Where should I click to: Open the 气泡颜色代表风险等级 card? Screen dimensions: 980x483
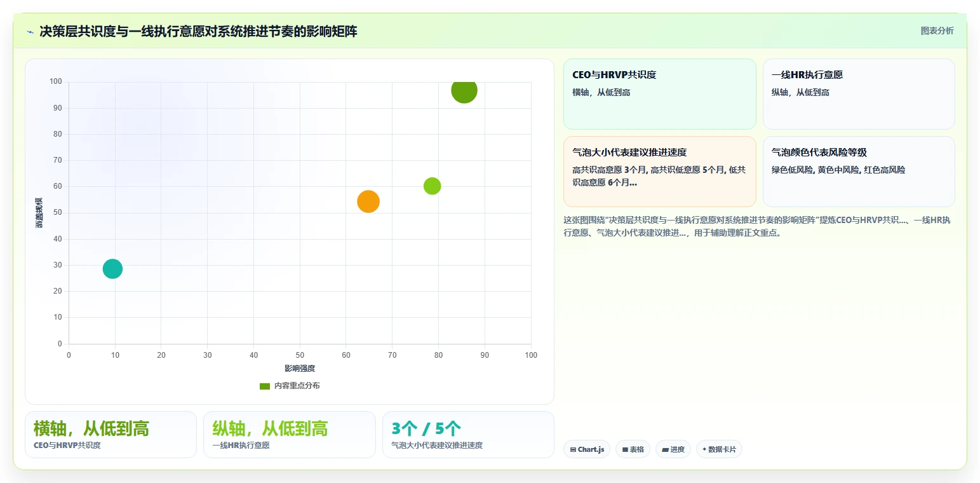point(859,172)
